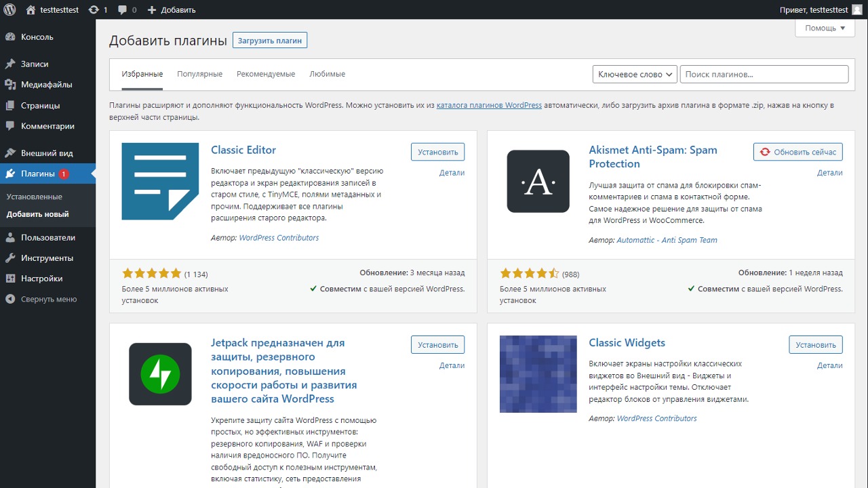Click the WordPress logo in admin bar
This screenshot has width=868, height=488.
click(9, 9)
